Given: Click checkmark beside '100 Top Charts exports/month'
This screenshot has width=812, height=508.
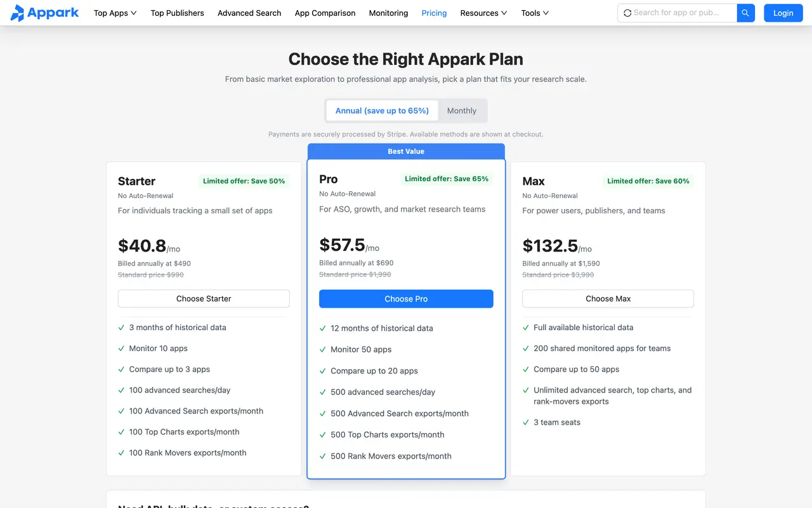Looking at the screenshot, I should click(121, 432).
